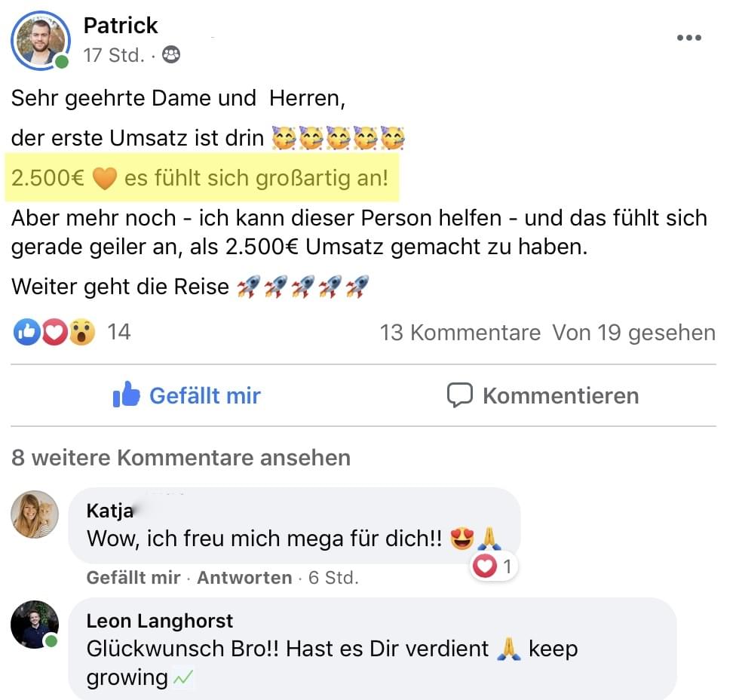Image resolution: width=736 pixels, height=700 pixels.
Task: Expand 8 weitere Kommentare ansehen
Action: 181,458
